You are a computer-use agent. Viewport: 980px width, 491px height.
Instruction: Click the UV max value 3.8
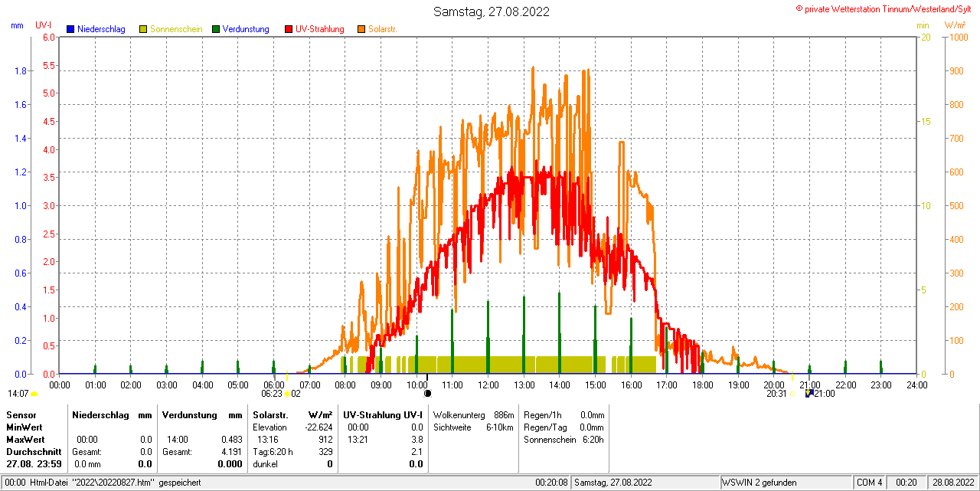pos(416,440)
